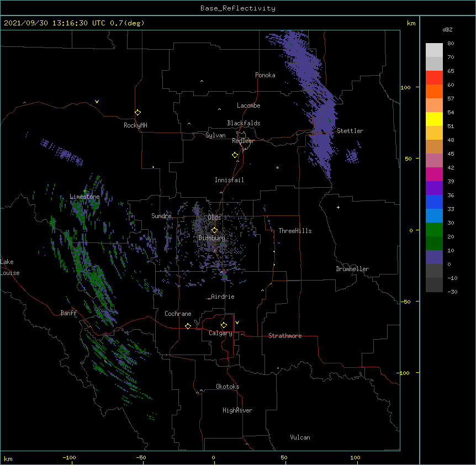Select the 54 dBZ yellow color swatch
The height and width of the screenshot is (465, 476).
pos(434,119)
